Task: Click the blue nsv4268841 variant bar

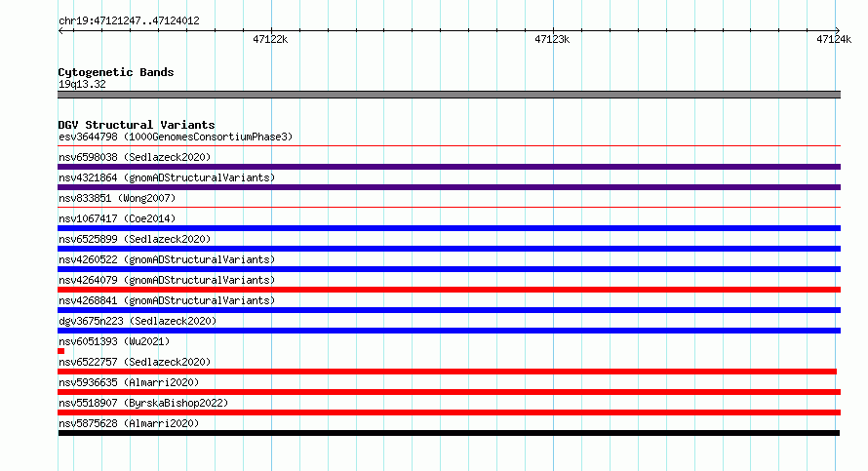Action: [449, 310]
